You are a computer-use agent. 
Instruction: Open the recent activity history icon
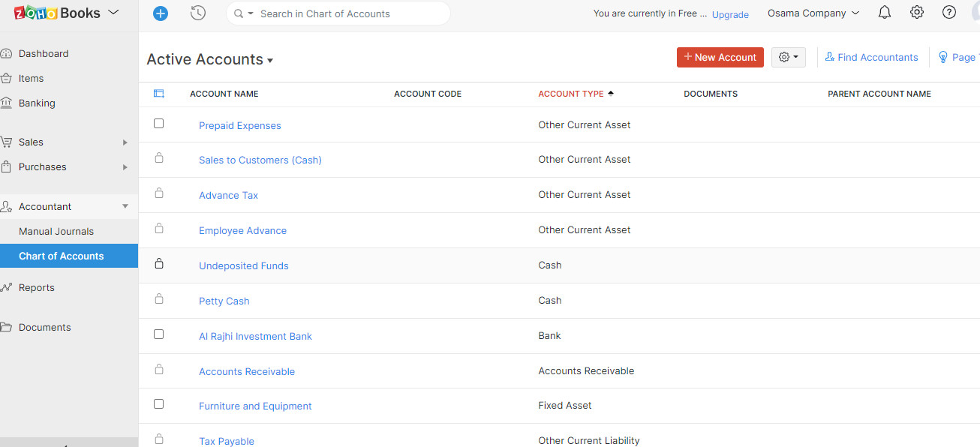coord(198,13)
